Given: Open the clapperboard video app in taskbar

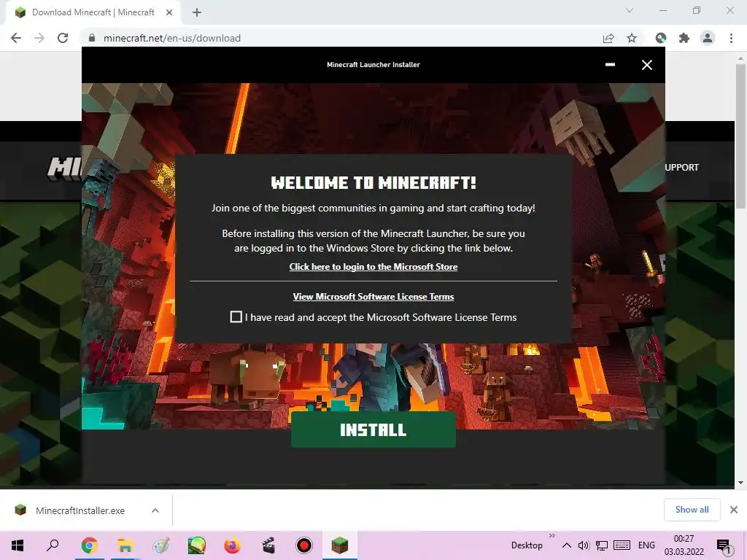Looking at the screenshot, I should 268,545.
